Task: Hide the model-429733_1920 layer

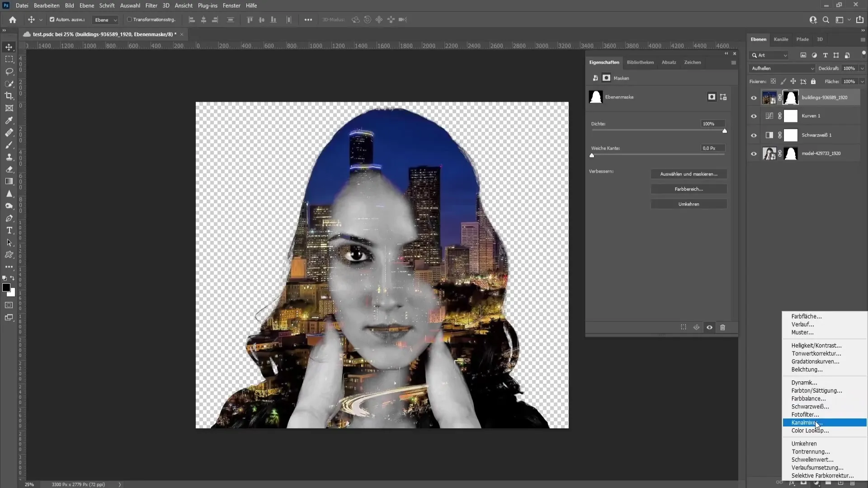Action: (754, 154)
